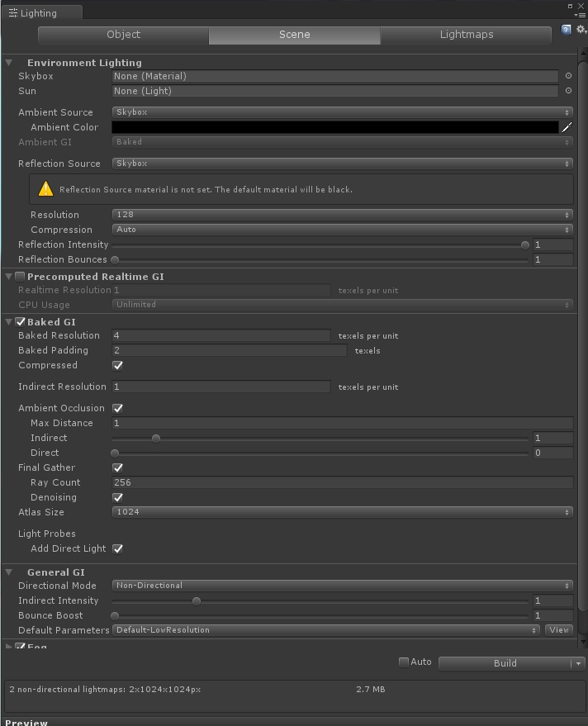Open the Skybox material object picker
Screen dimensions: 588x726
pos(568,75)
